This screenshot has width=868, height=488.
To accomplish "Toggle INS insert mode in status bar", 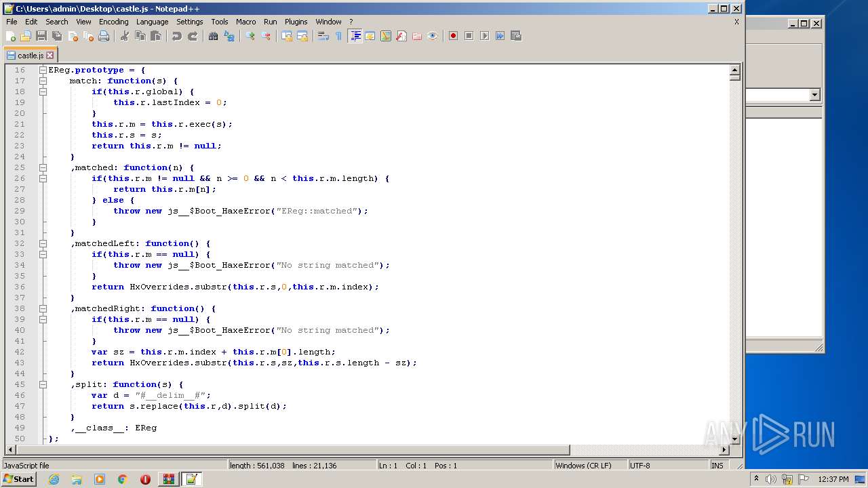I will tap(717, 466).
